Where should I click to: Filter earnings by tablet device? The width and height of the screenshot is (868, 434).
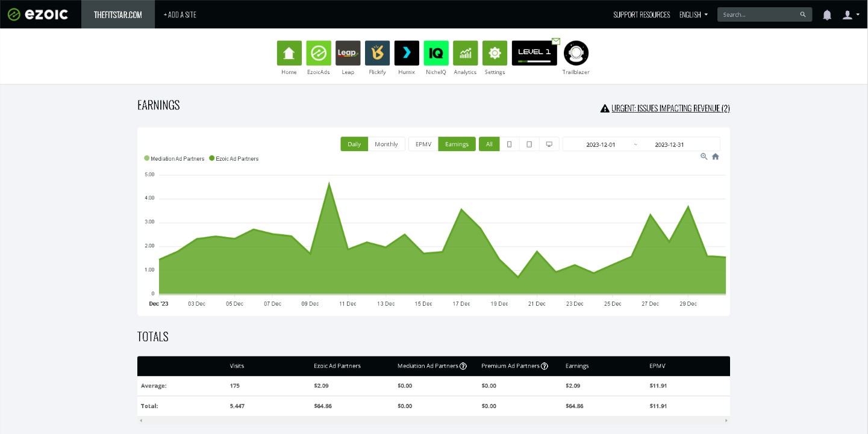529,144
